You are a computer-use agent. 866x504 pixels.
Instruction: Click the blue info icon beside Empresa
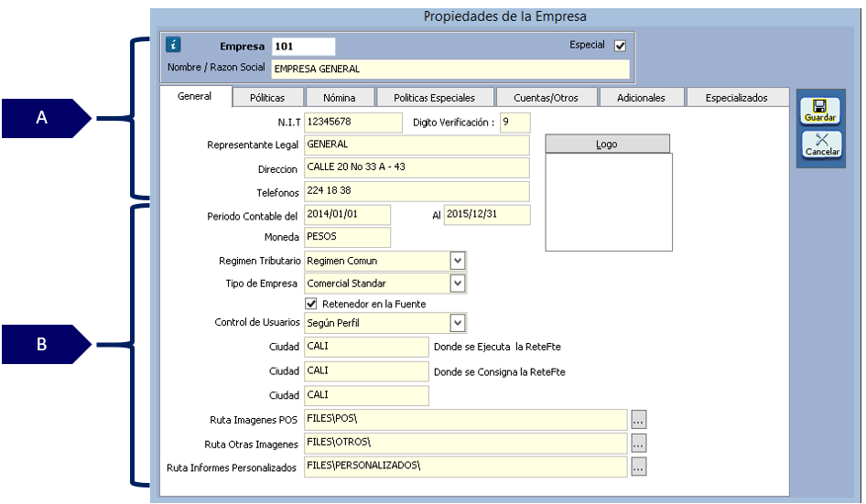[x=173, y=45]
